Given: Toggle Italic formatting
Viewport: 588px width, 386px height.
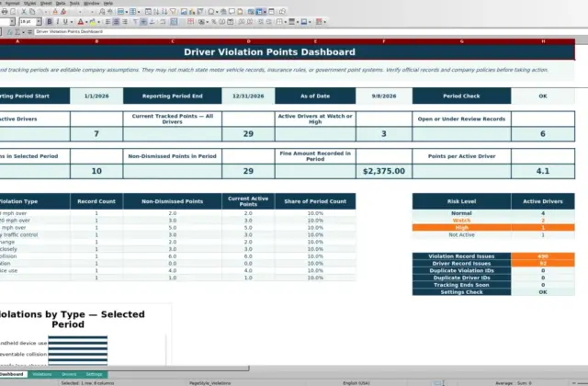Looking at the screenshot, I should [x=57, y=22].
